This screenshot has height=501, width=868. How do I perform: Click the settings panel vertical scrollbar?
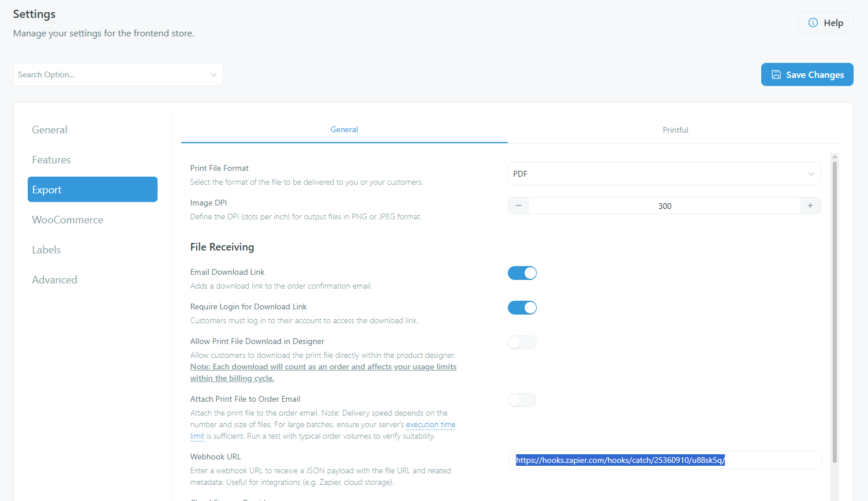tap(835, 312)
